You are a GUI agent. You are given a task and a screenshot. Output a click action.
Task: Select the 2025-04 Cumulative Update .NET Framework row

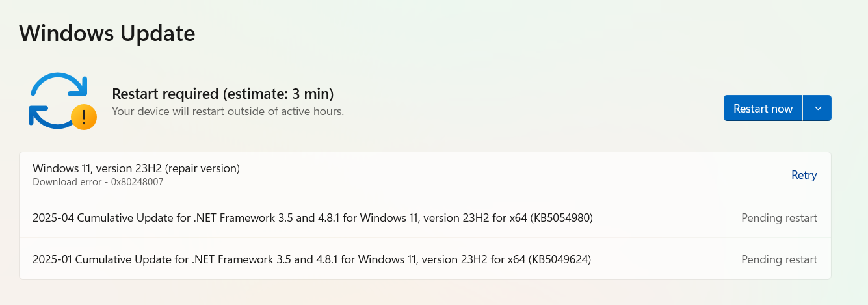[425, 217]
